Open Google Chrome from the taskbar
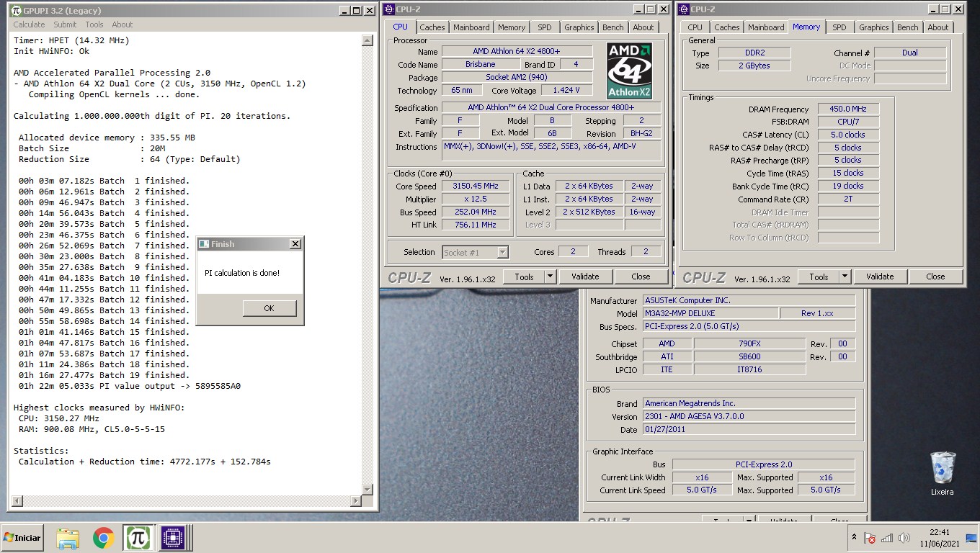This screenshot has height=553, width=980. [x=104, y=538]
